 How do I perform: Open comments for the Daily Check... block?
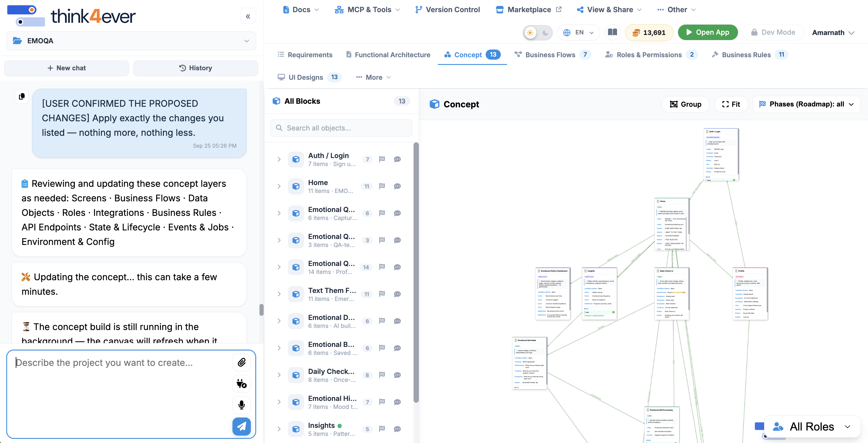pos(397,375)
